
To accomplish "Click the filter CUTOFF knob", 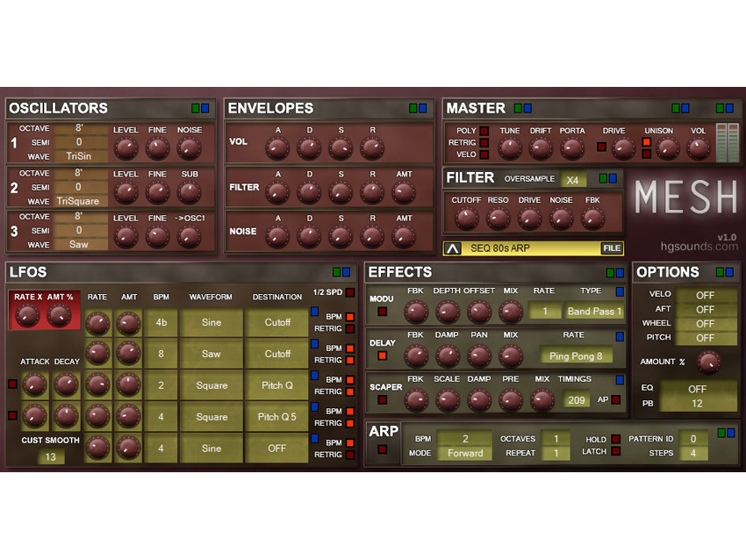I will pyautogui.click(x=466, y=219).
